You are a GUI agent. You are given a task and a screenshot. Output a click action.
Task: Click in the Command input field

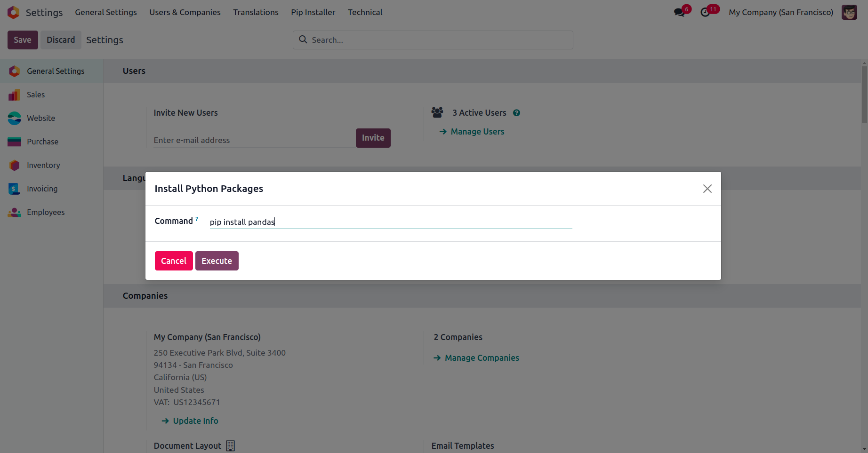391,222
